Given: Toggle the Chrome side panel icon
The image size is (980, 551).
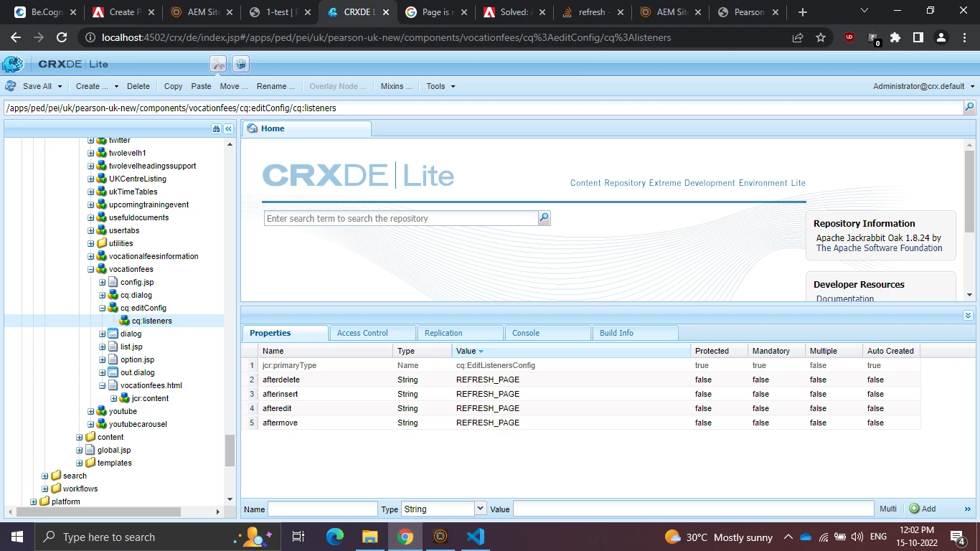Looking at the screenshot, I should (918, 37).
